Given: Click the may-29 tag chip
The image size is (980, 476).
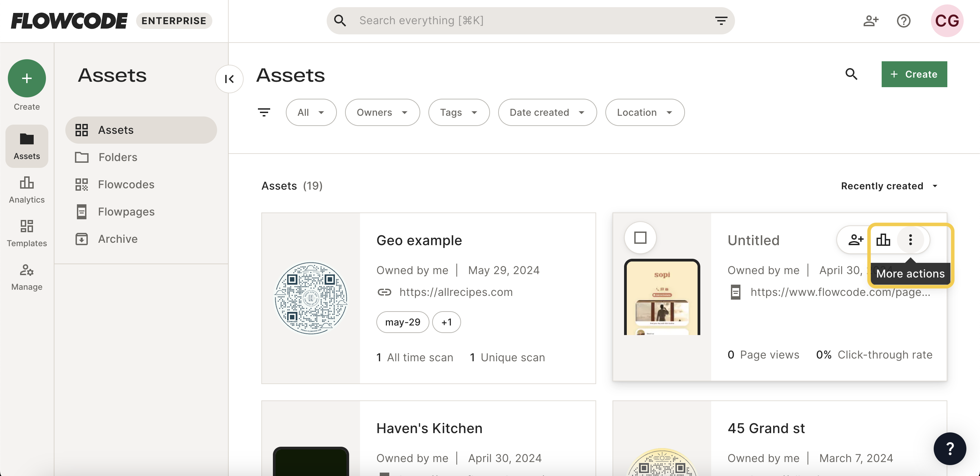Looking at the screenshot, I should point(403,322).
